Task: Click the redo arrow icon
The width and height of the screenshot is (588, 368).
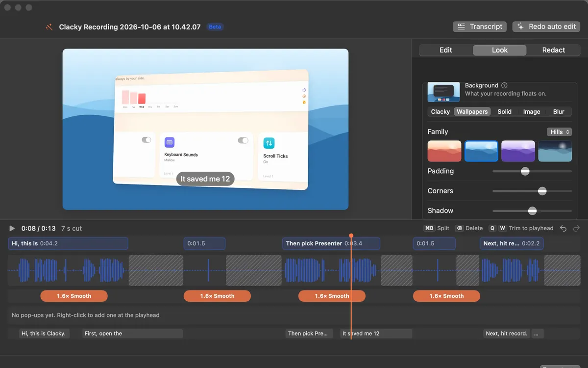Action: click(x=577, y=229)
